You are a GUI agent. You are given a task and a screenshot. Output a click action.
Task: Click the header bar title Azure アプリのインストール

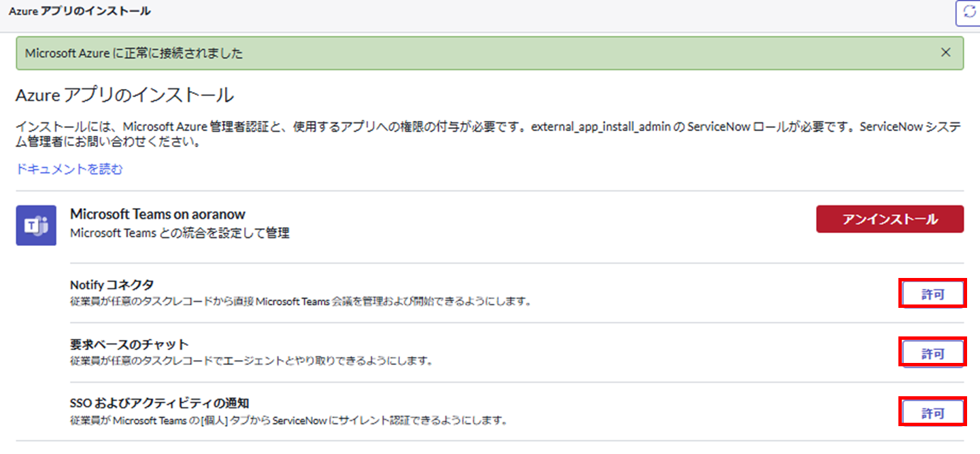click(x=80, y=11)
